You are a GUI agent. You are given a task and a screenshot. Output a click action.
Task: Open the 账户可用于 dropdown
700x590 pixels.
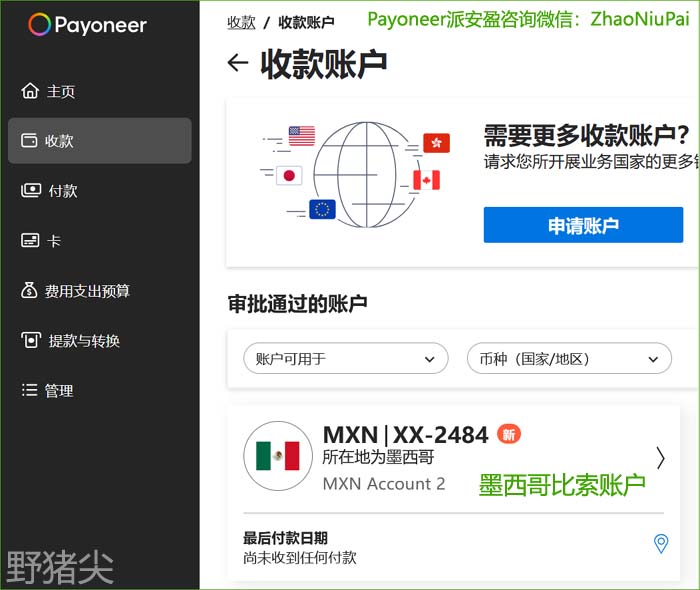346,358
